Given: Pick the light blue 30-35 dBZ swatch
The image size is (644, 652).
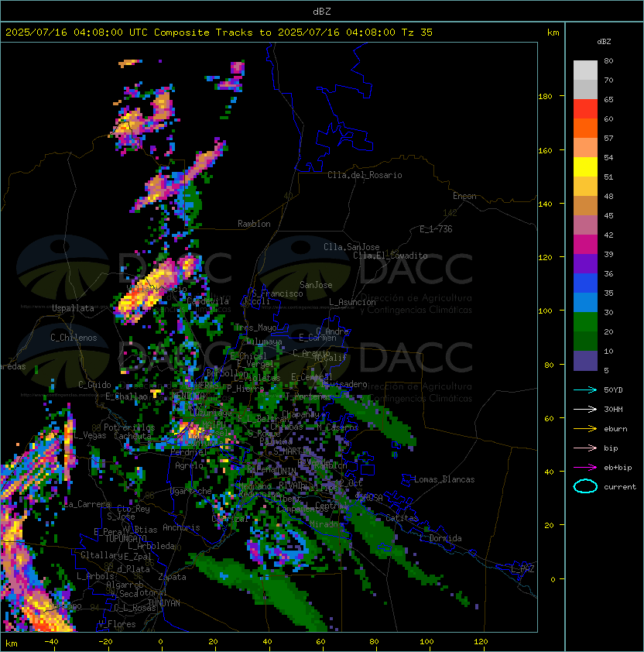Looking at the screenshot, I should pos(585,303).
